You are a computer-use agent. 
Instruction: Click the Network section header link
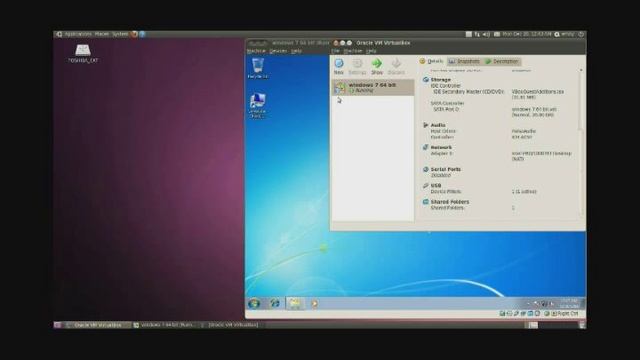(441, 147)
